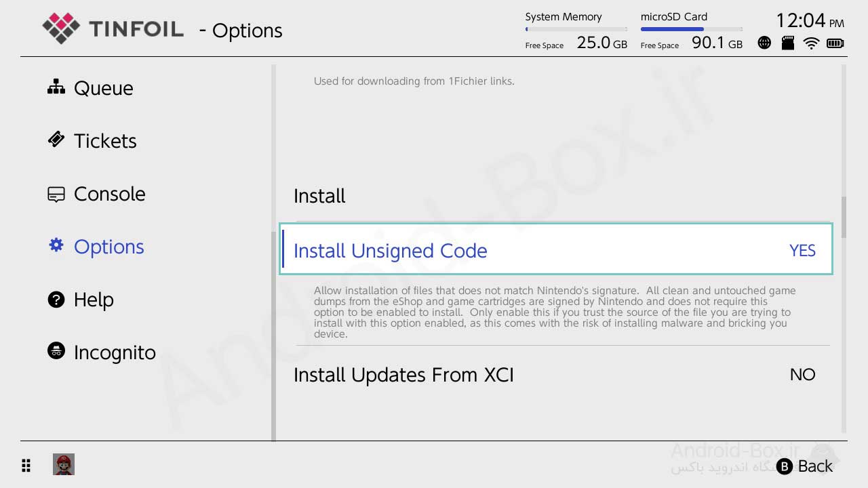Image resolution: width=868 pixels, height=488 pixels.
Task: Go to the Console menu item
Action: (109, 194)
